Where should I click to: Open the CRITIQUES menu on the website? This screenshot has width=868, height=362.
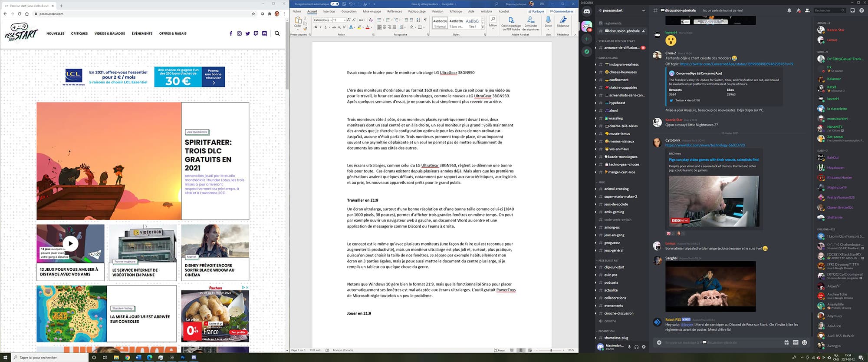(79, 33)
